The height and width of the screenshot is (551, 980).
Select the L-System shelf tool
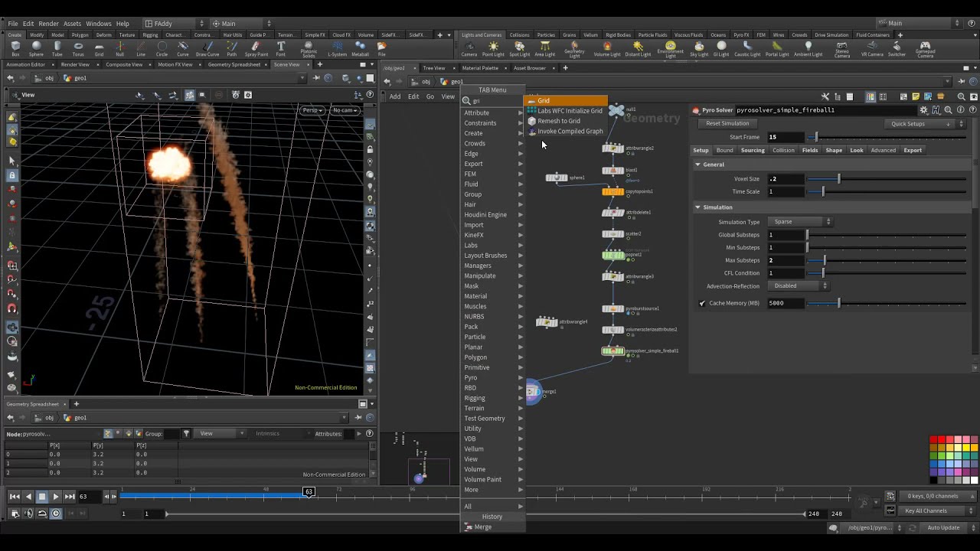337,49
